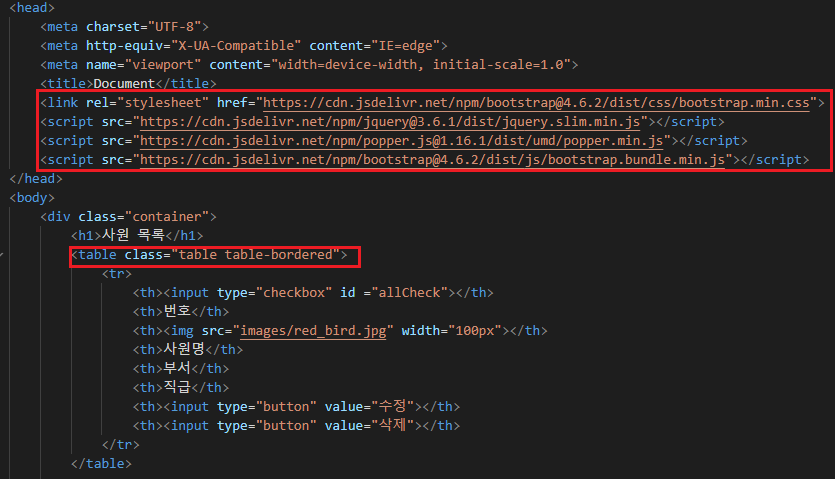Click the Document title text
Image resolution: width=835 pixels, height=479 pixels.
point(124,84)
